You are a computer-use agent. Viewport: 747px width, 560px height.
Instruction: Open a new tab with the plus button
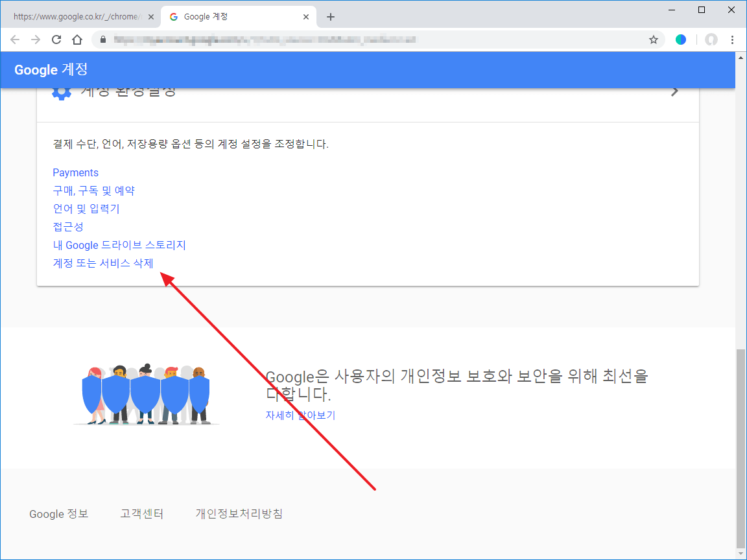tap(331, 17)
